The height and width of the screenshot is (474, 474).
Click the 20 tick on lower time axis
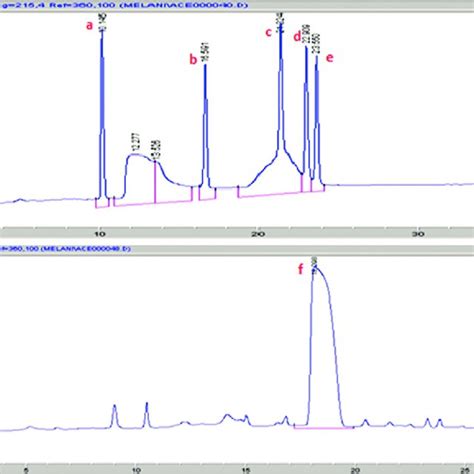click(356, 471)
